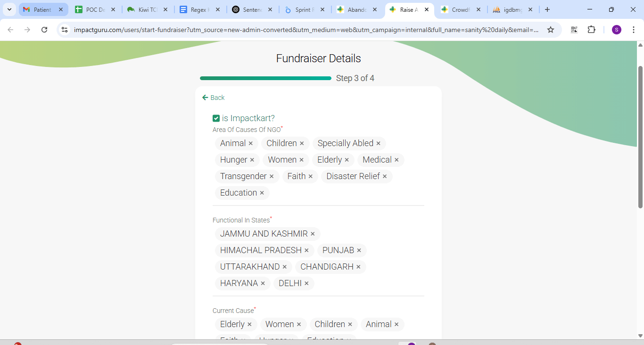This screenshot has width=644, height=345.
Task: Remove the Animal tag from NGO causes
Action: (251, 143)
